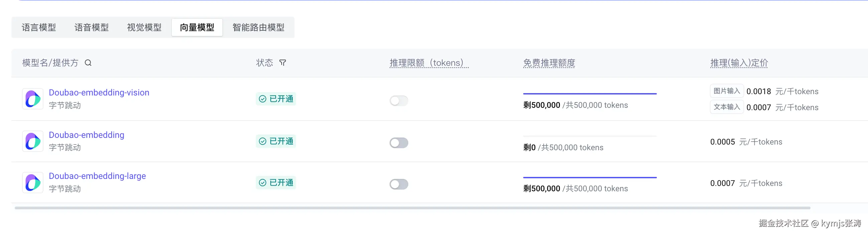This screenshot has height=235, width=868.
Task: Click the 推理限额 (tokens) column header
Action: pos(429,63)
